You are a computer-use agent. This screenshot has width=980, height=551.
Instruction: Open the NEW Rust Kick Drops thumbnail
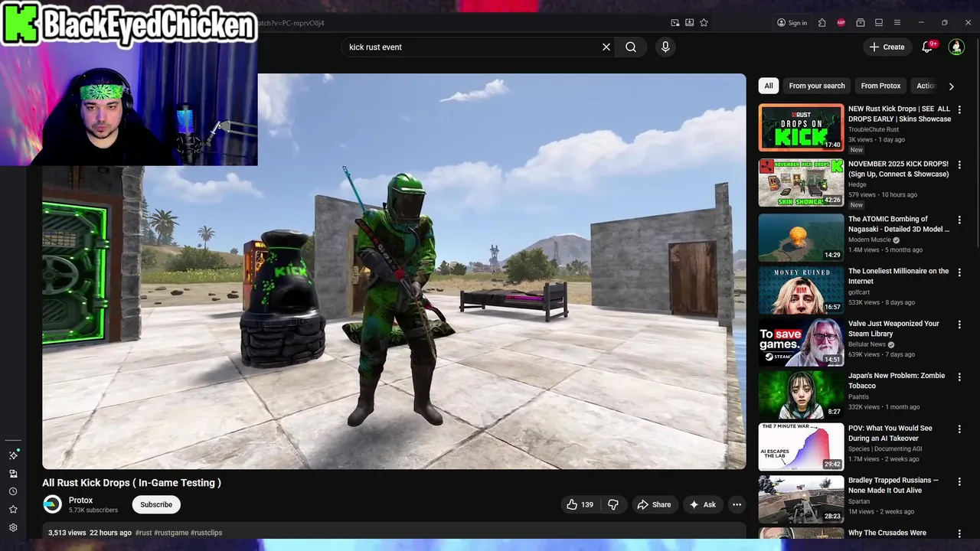point(801,127)
